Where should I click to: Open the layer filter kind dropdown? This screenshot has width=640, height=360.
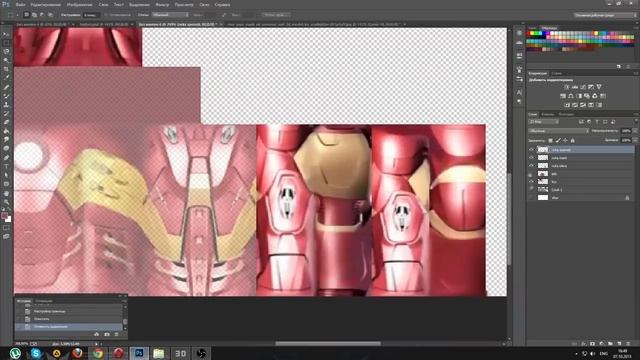pyautogui.click(x=544, y=122)
